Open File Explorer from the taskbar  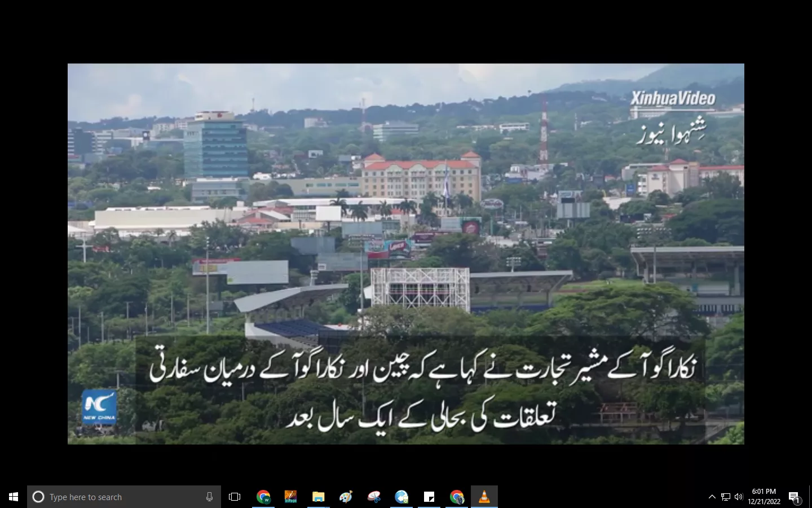click(x=318, y=497)
